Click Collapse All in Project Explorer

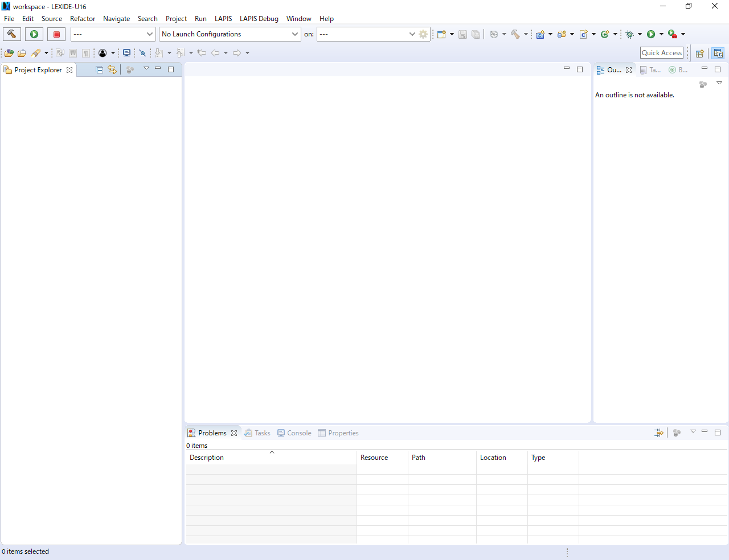[100, 69]
